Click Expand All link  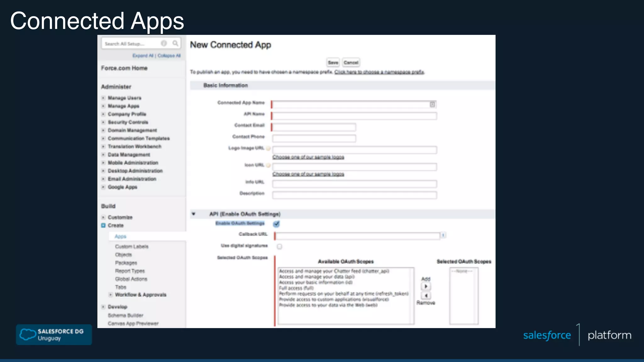pyautogui.click(x=143, y=56)
